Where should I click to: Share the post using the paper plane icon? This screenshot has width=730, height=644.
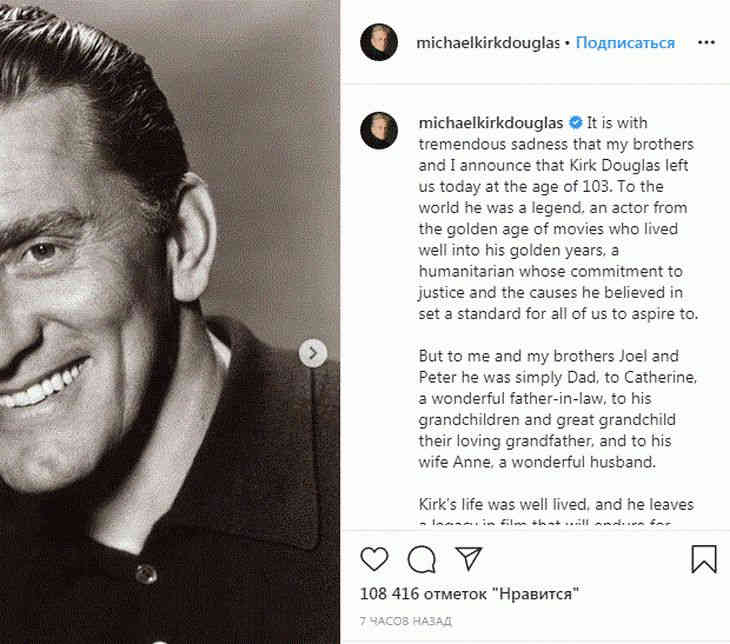pos(468,558)
